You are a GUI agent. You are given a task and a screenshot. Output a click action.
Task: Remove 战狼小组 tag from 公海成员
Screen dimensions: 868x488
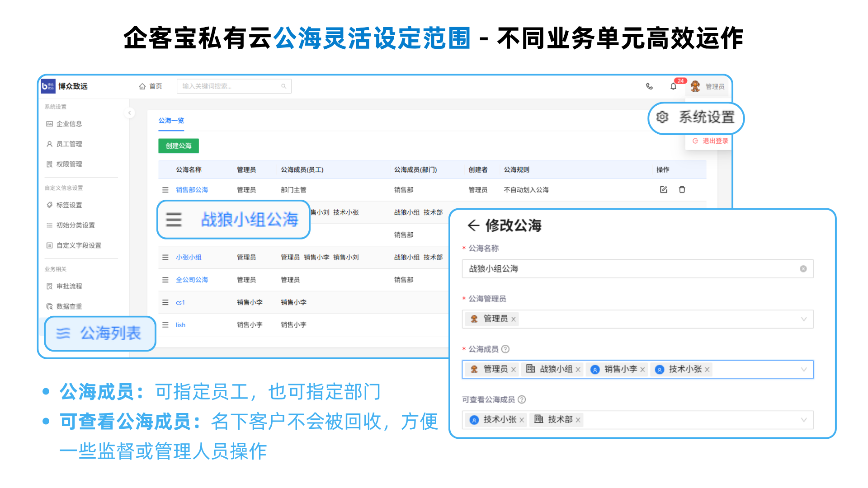click(578, 370)
